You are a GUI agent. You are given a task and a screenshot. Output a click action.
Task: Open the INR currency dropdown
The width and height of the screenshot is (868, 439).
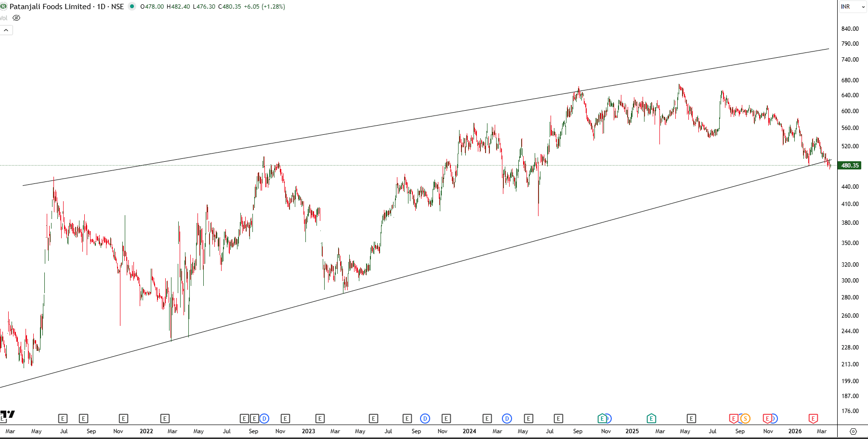pyautogui.click(x=853, y=7)
